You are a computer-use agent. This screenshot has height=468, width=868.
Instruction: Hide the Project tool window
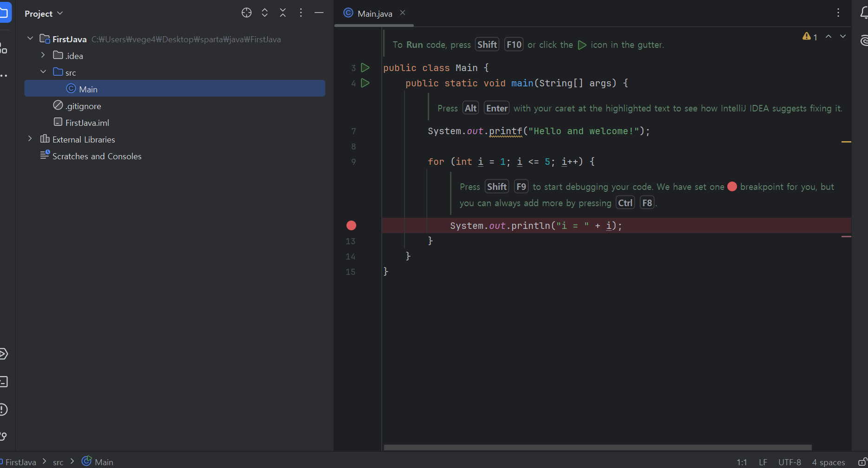pos(319,13)
